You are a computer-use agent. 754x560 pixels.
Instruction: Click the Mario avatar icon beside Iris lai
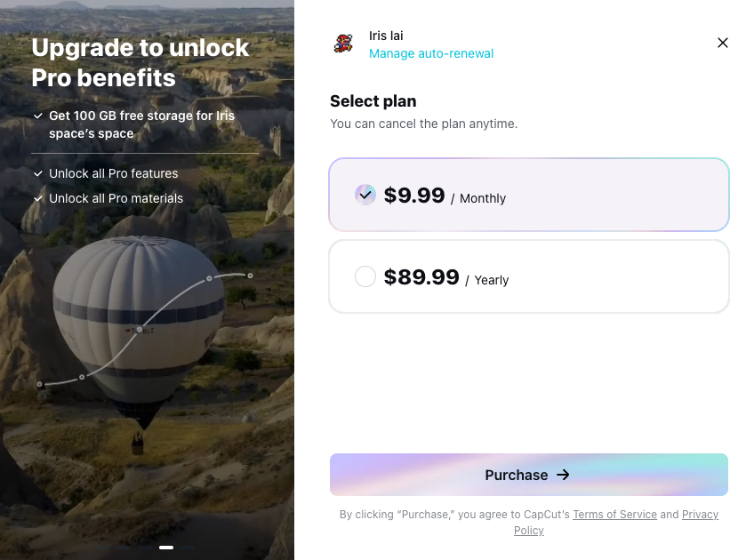[x=343, y=44]
